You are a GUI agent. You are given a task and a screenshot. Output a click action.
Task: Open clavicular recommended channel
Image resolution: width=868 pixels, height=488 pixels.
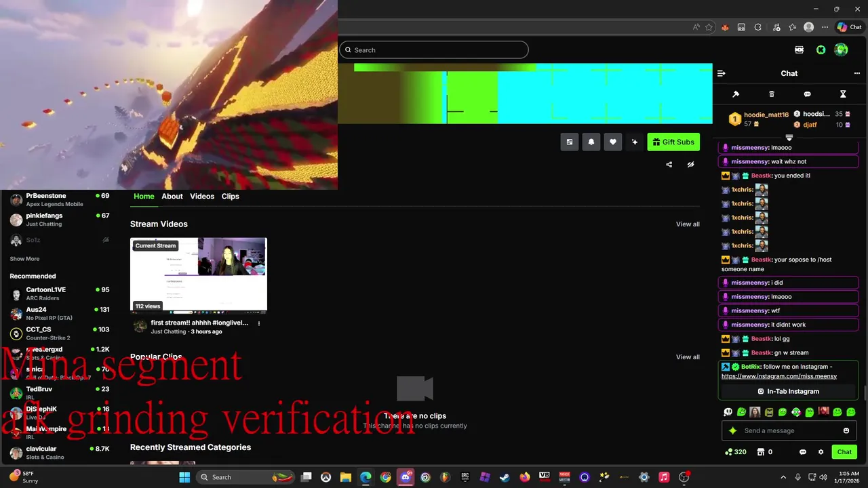pos(60,453)
